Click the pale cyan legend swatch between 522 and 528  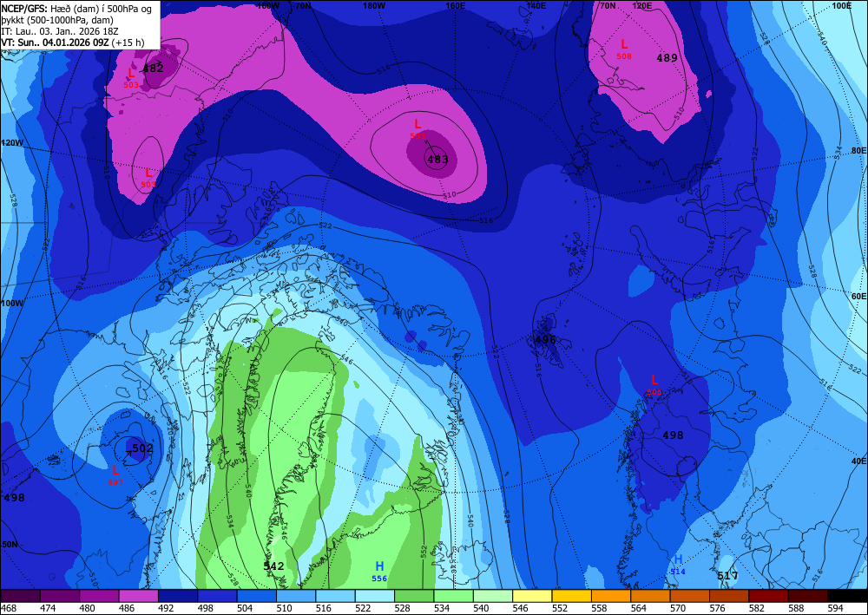tap(375, 596)
